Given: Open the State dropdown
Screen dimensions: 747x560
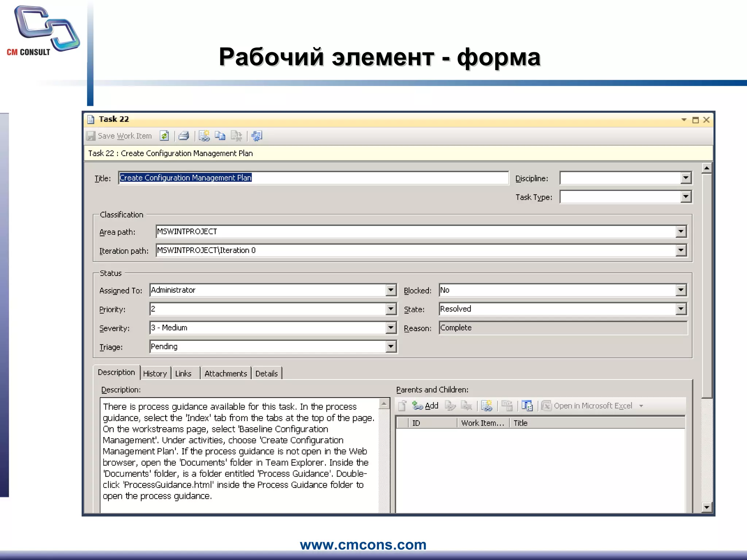Looking at the screenshot, I should click(681, 309).
